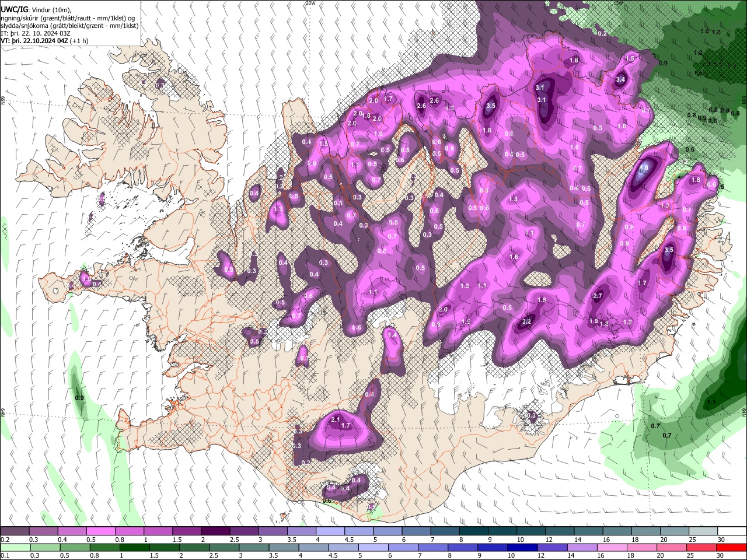Image resolution: width=747 pixels, height=560 pixels.
Task: Click the 2.1 value in the southern snow patch
Action: (x=336, y=419)
